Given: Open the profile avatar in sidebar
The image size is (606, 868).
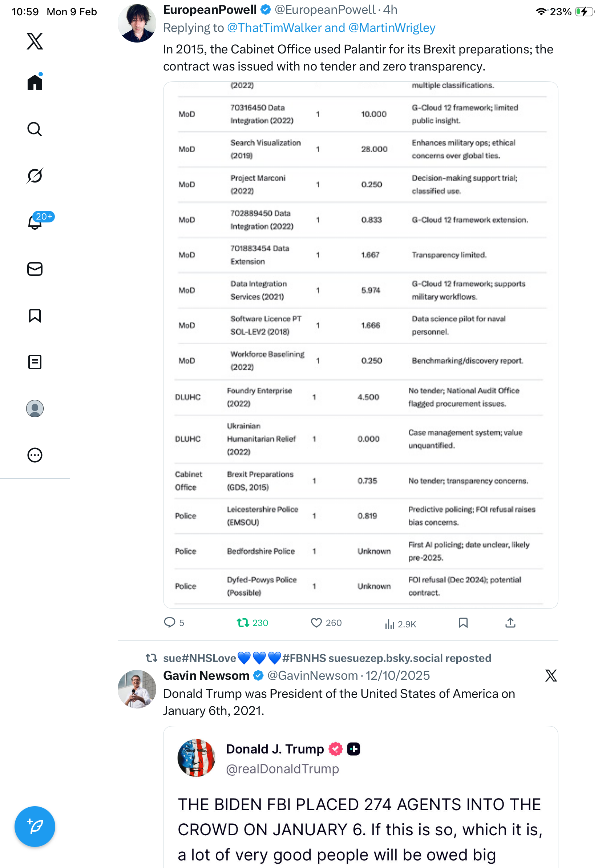Looking at the screenshot, I should pos(35,409).
